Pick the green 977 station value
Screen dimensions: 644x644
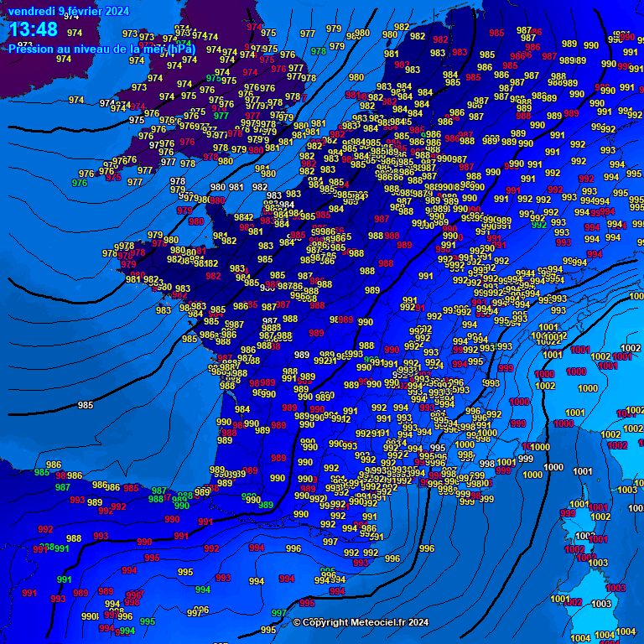pyautogui.click(x=221, y=117)
